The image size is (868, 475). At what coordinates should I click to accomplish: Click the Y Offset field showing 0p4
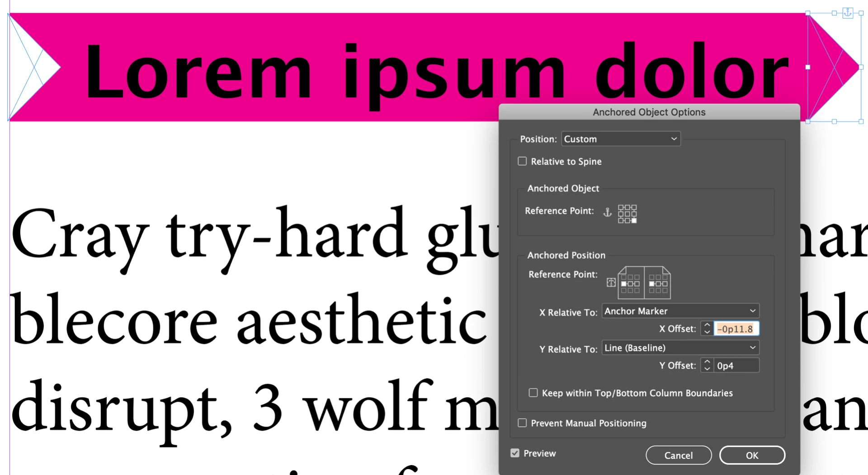(x=736, y=365)
